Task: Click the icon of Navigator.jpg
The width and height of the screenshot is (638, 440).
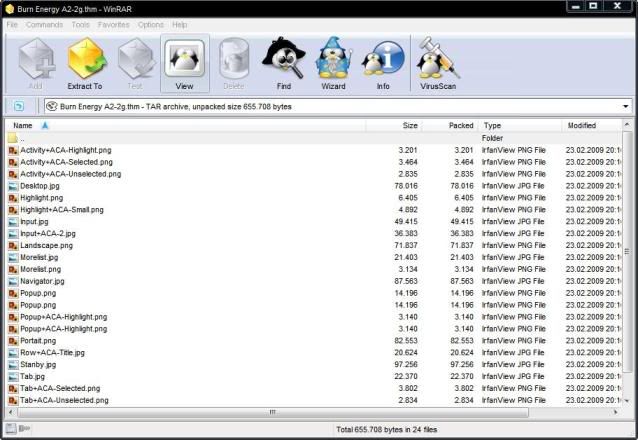Action: click(x=13, y=281)
